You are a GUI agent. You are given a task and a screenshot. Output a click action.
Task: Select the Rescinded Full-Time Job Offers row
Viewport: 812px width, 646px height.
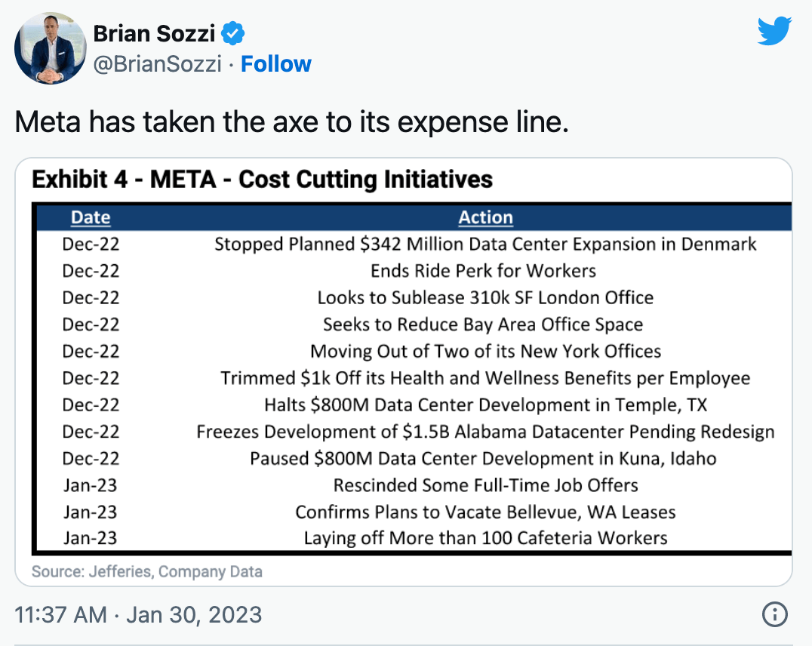[x=414, y=485]
